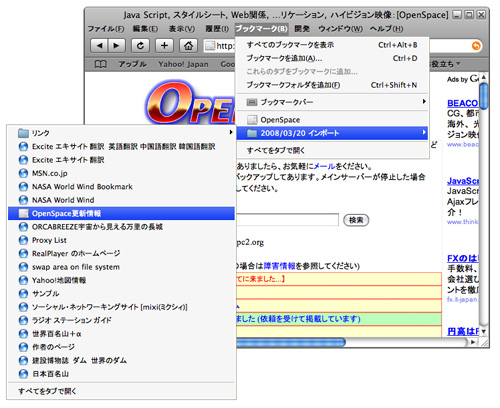
Task: Click the folder icon next to リンク
Action: click(23, 133)
